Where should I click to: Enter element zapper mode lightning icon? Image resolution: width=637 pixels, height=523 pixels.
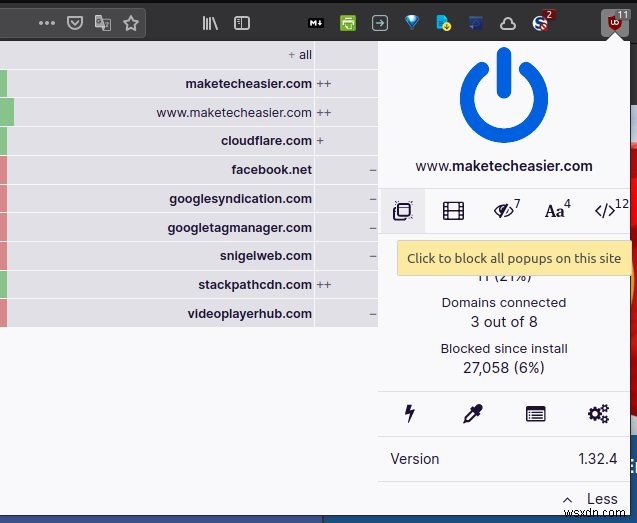pyautogui.click(x=410, y=414)
